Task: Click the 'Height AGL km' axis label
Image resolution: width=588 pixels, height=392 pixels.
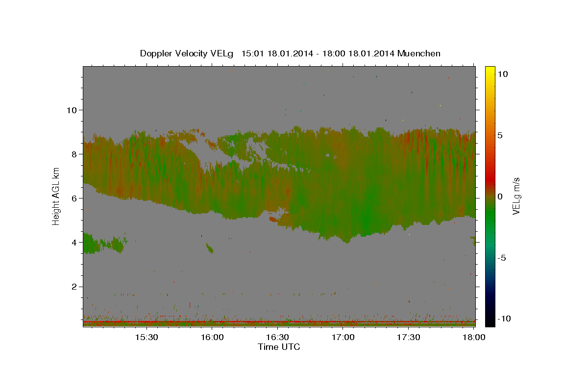Action: pos(56,196)
